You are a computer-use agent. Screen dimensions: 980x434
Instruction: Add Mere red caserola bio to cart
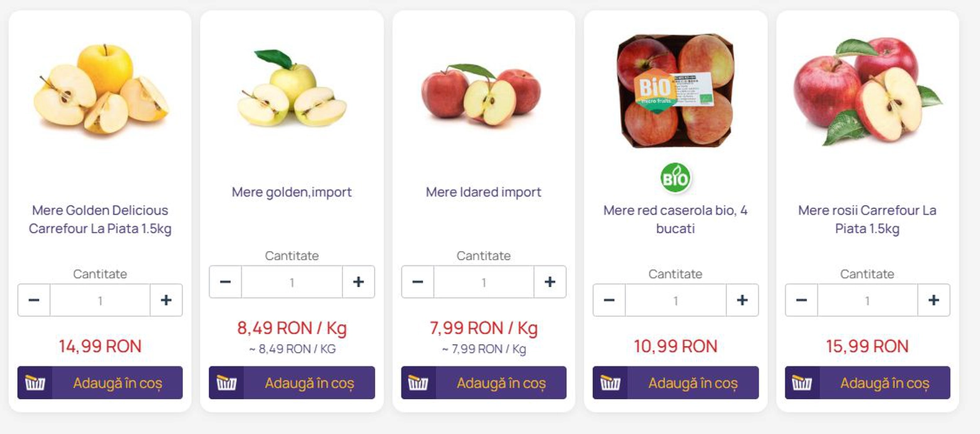[x=692, y=383]
